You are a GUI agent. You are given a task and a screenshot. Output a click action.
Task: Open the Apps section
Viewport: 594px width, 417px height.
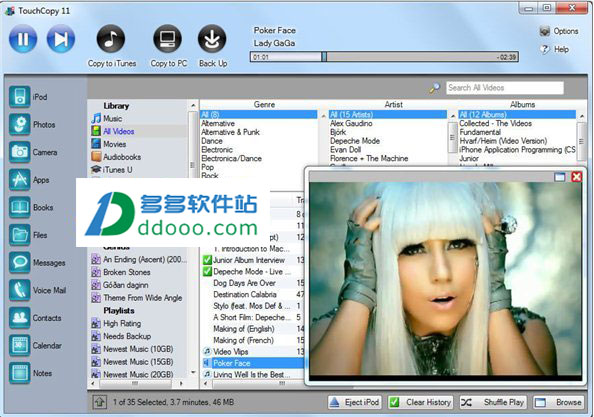pos(20,180)
